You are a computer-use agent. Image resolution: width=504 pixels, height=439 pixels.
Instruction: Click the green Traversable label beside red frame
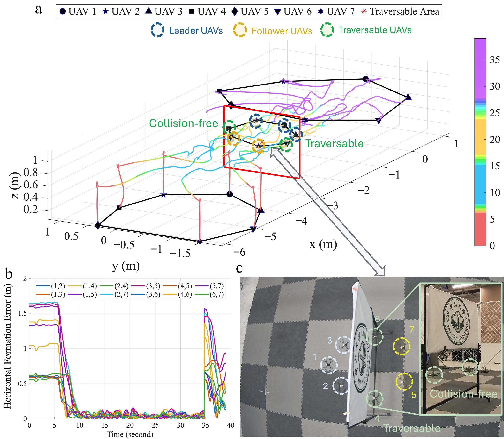coord(334,144)
